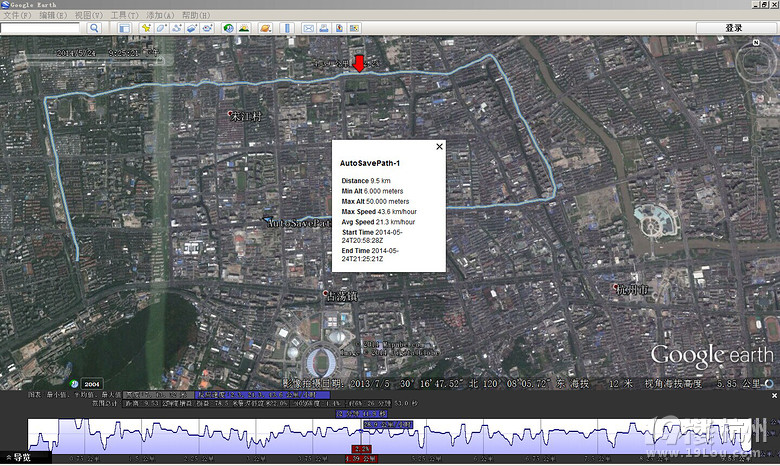Click the 朱江村 place label
The height and width of the screenshot is (466, 780).
[x=246, y=117]
